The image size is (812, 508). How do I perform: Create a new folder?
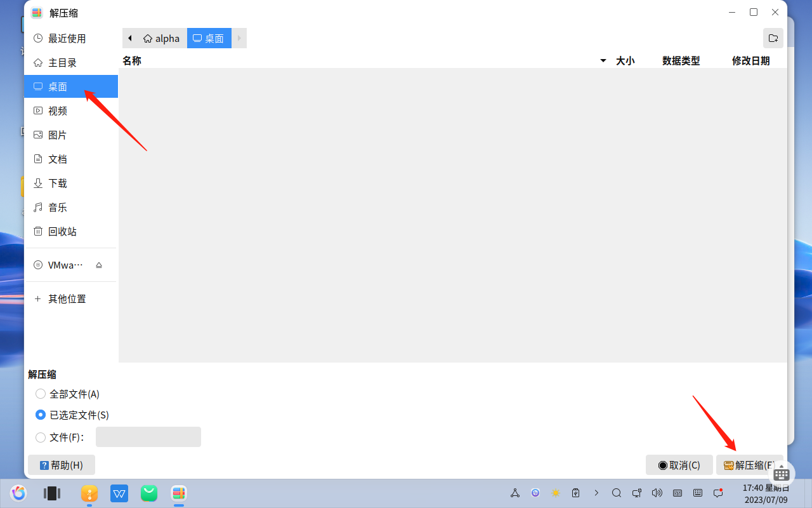pos(773,38)
